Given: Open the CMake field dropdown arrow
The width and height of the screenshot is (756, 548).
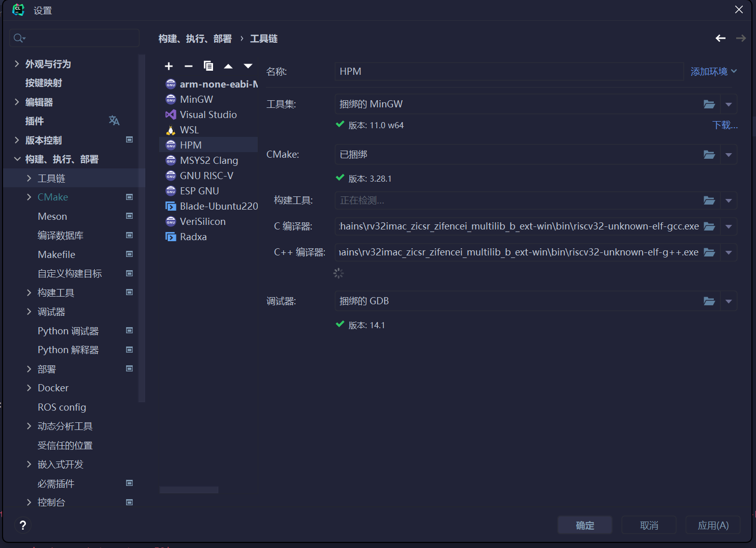Looking at the screenshot, I should 729,155.
